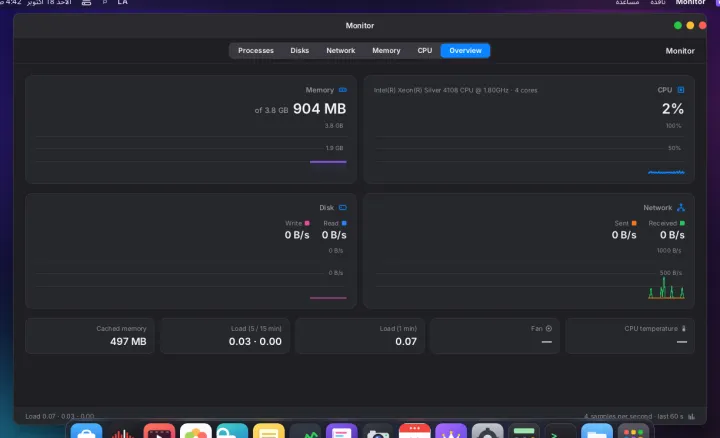Click the samples per second status text
This screenshot has height=438, width=720.
pyautogui.click(x=633, y=416)
